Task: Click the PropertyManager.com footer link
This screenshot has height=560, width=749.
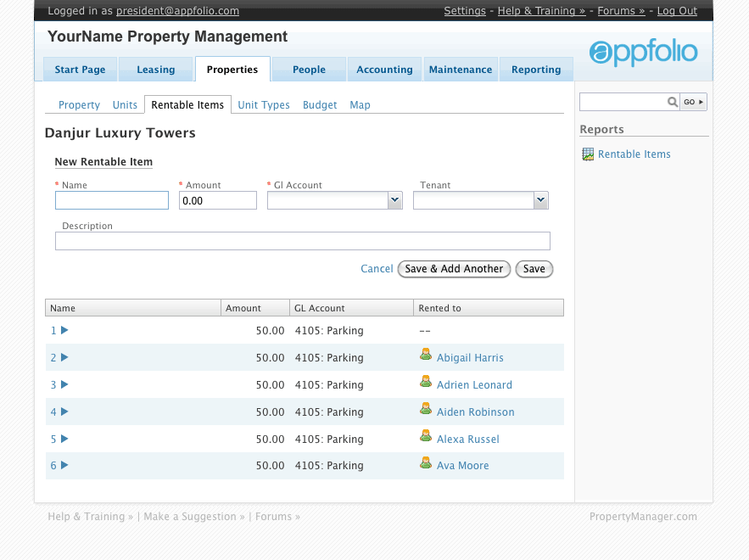Action: 643,517
